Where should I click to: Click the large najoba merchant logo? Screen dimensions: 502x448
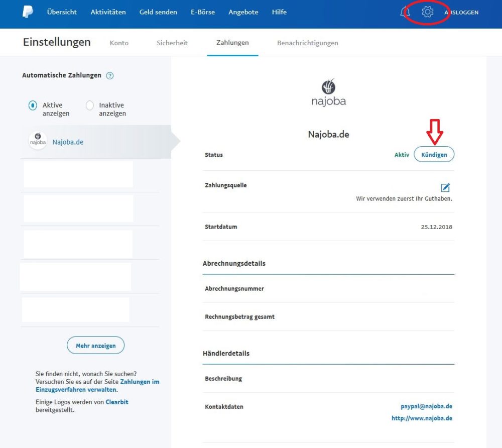(x=328, y=92)
